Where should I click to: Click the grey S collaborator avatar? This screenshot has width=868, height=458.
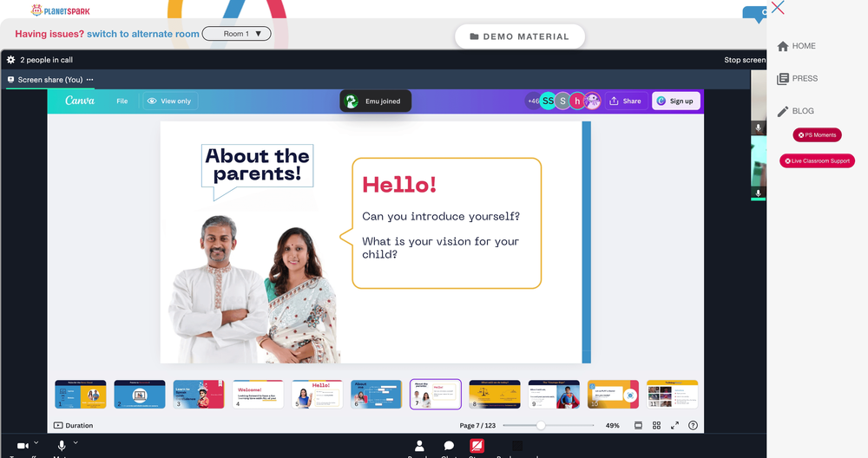pyautogui.click(x=562, y=101)
